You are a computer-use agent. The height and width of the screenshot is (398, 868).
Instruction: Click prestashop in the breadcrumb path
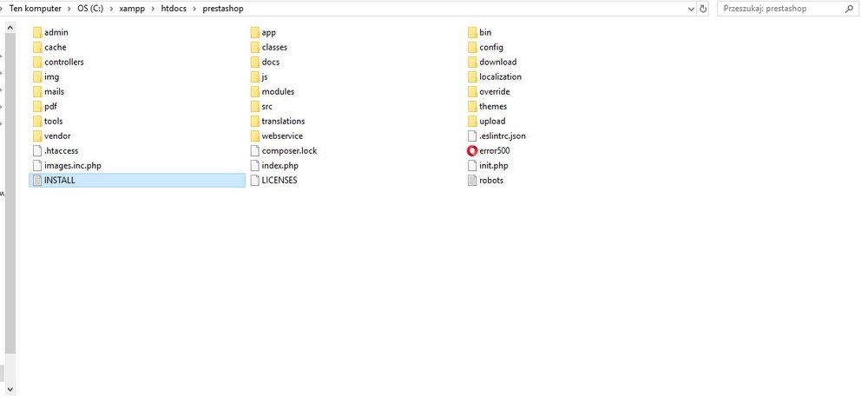point(222,9)
